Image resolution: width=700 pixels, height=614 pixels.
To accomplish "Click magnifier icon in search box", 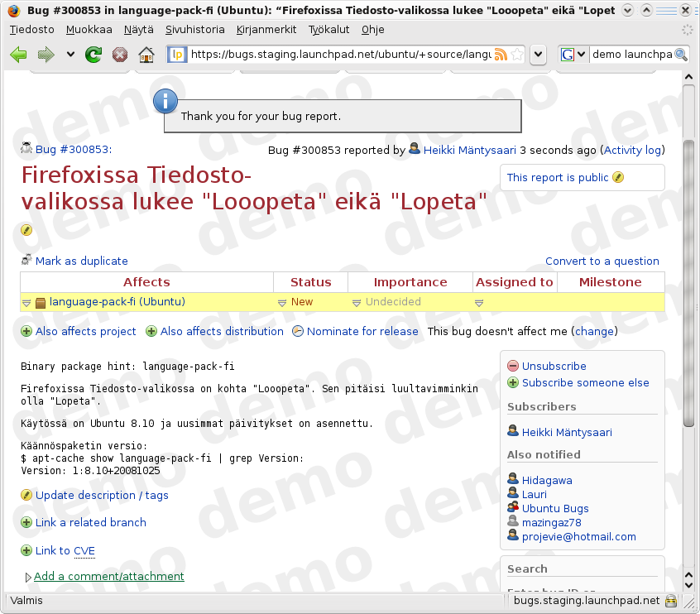I will click(x=681, y=55).
